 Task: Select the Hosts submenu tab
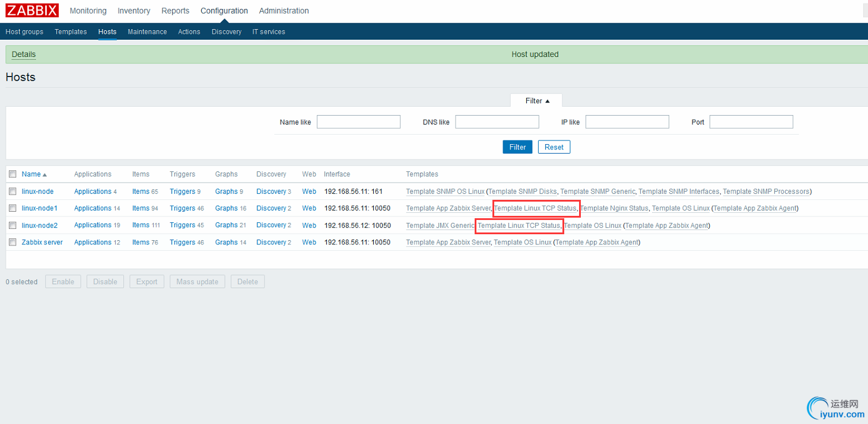107,32
